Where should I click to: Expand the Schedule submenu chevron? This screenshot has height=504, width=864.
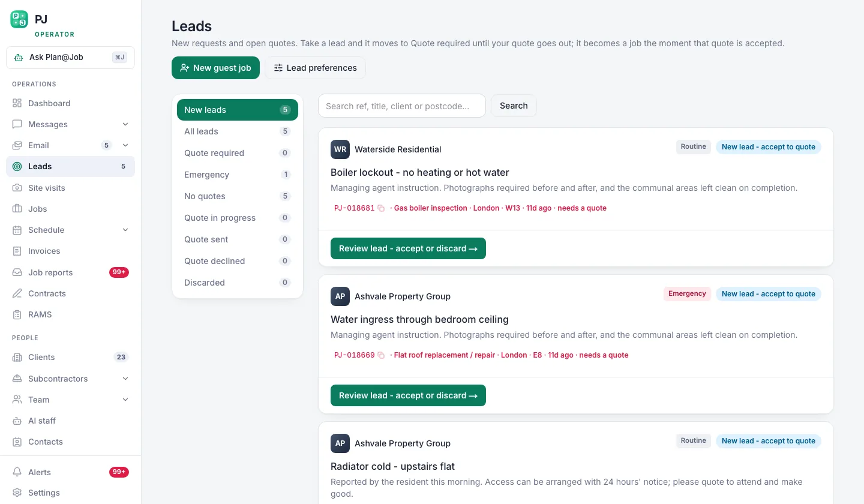point(125,230)
